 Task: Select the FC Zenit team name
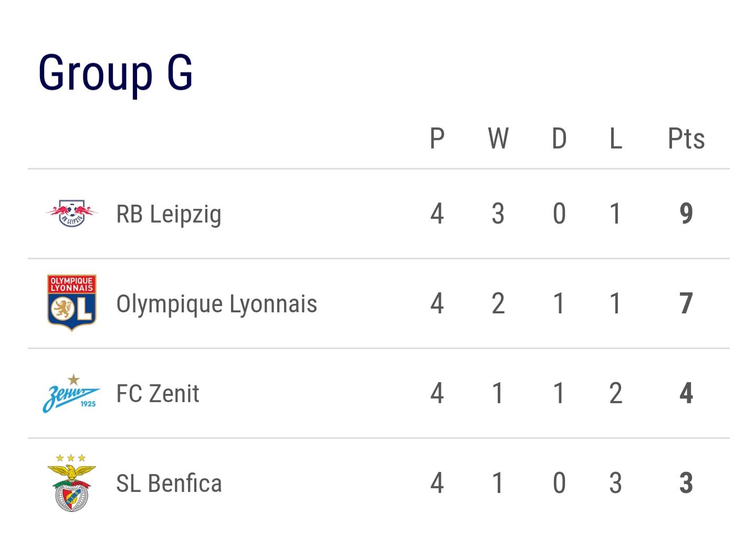(157, 394)
